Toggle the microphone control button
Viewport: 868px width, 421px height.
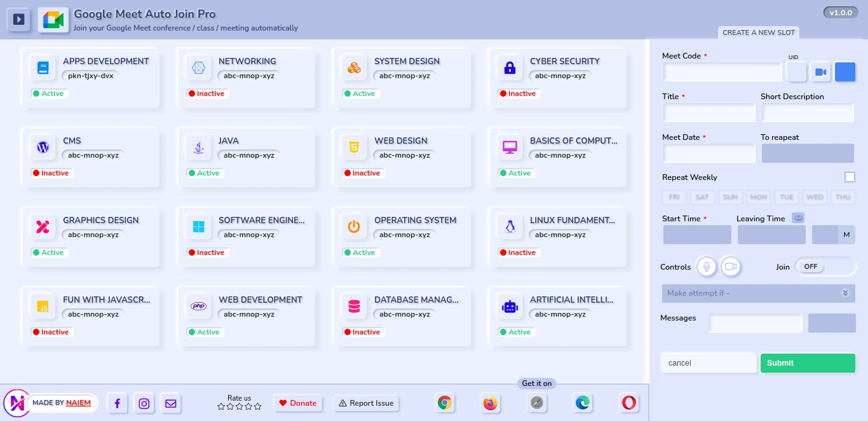(x=707, y=266)
